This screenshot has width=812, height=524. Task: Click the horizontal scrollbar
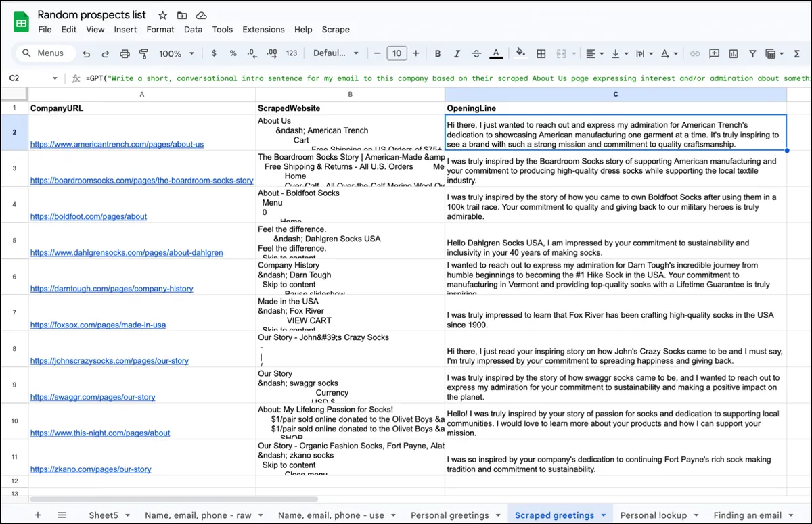pos(174,499)
